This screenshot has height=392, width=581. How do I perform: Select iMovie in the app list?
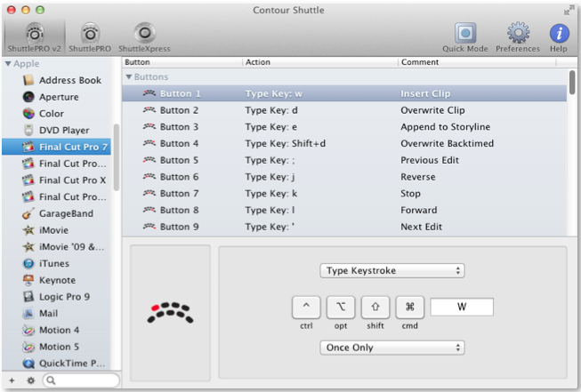coord(58,230)
